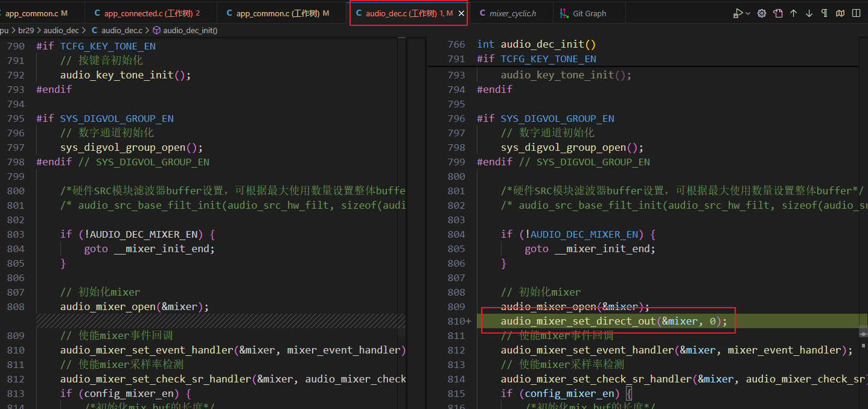
Task: Click the split editor icon
Action: point(856,13)
